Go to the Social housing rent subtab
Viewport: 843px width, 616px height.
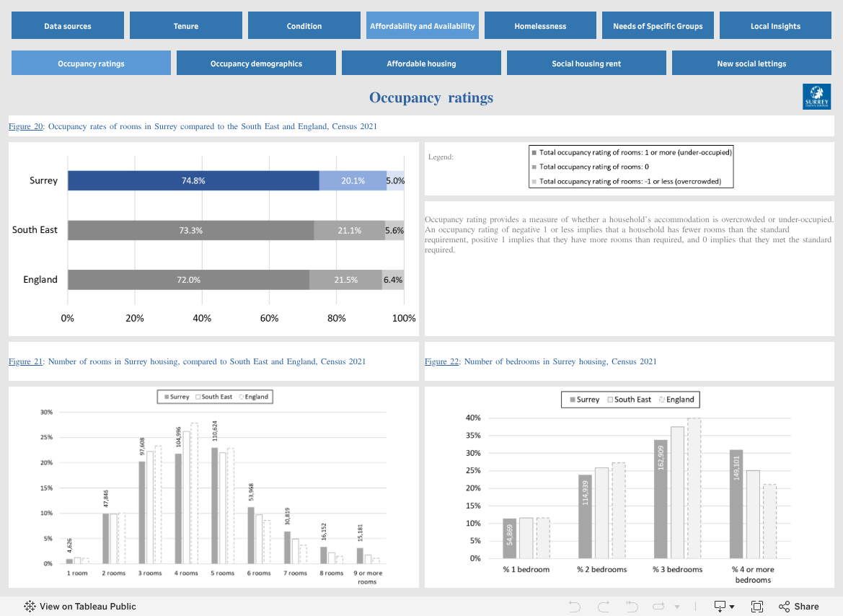pos(586,63)
